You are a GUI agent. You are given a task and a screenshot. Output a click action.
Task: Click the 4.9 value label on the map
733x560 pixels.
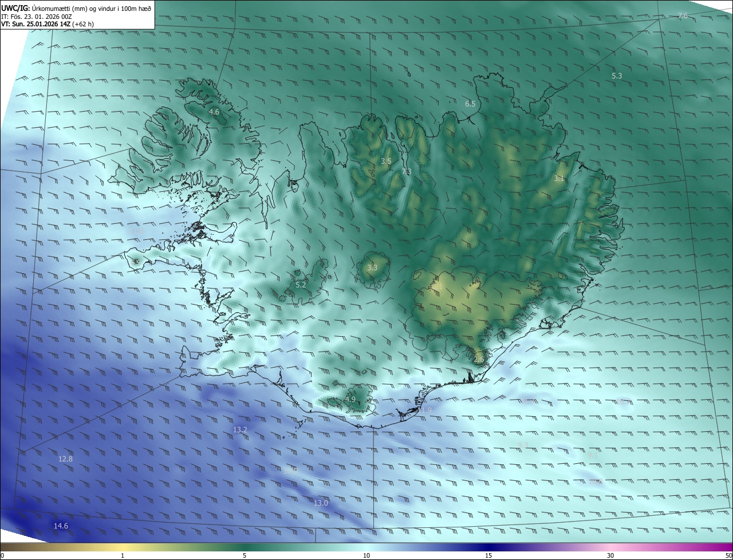click(350, 399)
